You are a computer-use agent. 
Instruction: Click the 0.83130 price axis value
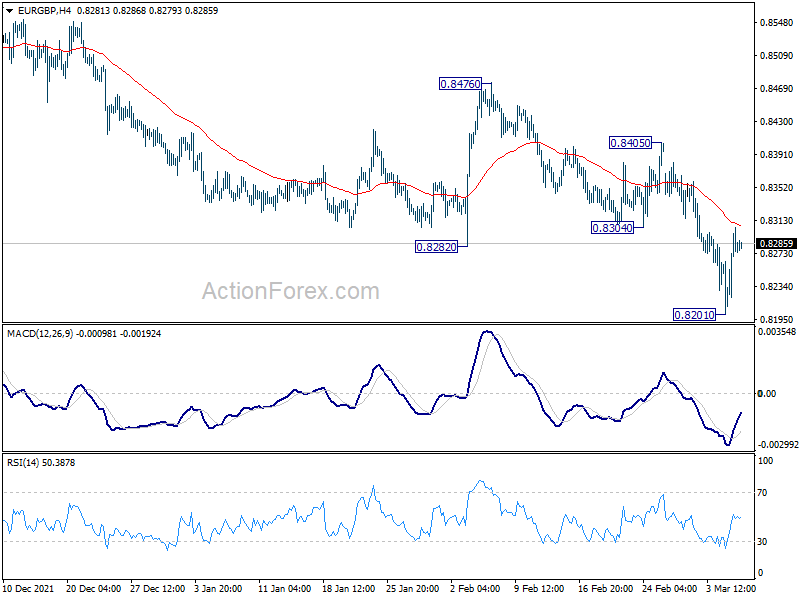coord(777,220)
